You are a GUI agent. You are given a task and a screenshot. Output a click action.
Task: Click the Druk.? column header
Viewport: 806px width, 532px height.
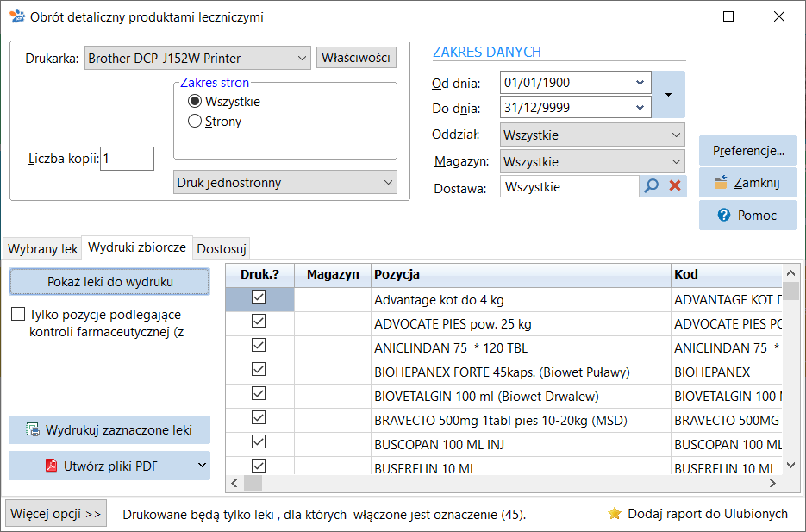pyautogui.click(x=259, y=274)
